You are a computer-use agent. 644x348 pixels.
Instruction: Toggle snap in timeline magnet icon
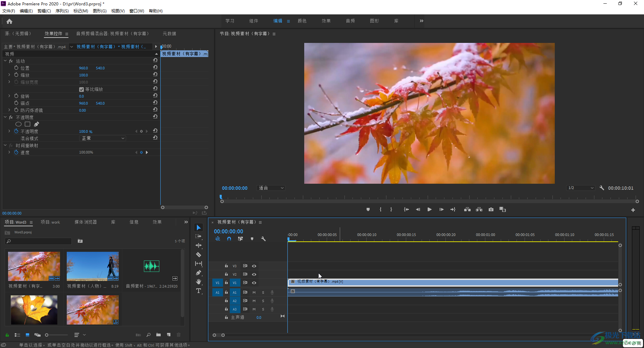click(229, 239)
